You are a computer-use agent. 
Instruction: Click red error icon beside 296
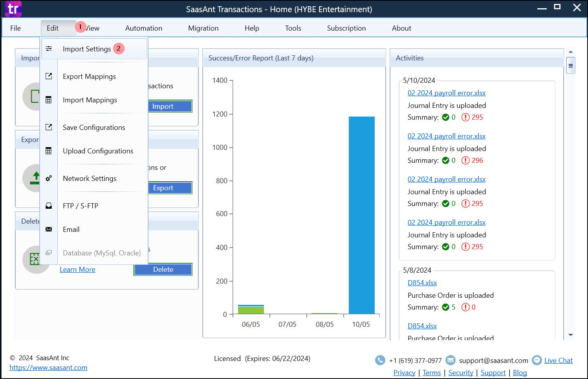465,160
